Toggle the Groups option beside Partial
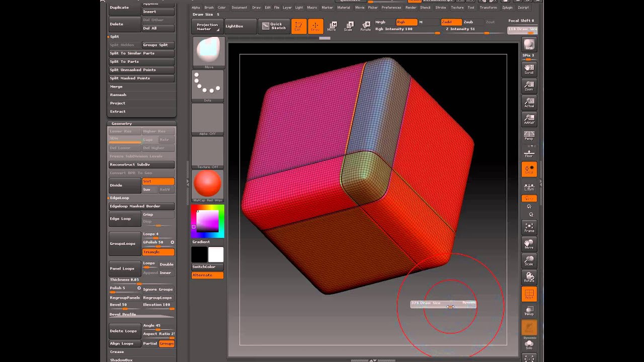The image size is (644, 362). pos(167,343)
